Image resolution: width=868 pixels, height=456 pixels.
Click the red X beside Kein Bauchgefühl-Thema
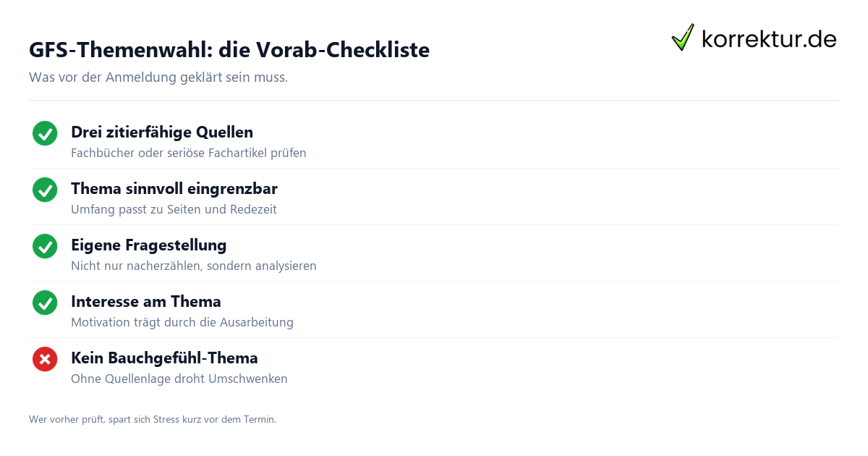[45, 359]
